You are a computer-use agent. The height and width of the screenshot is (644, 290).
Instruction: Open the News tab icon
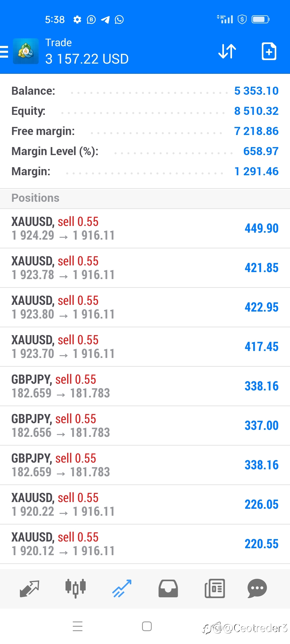pyautogui.click(x=215, y=588)
